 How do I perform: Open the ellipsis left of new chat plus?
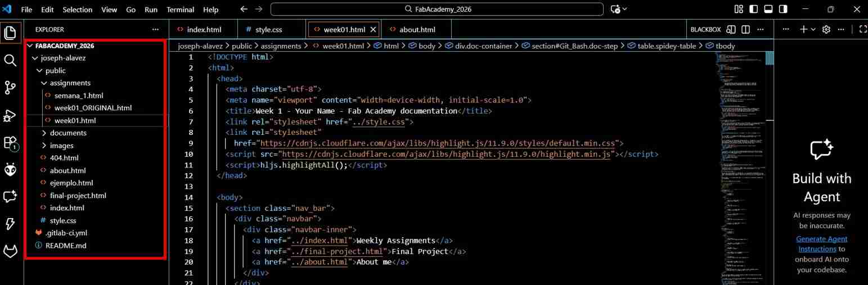tap(786, 29)
